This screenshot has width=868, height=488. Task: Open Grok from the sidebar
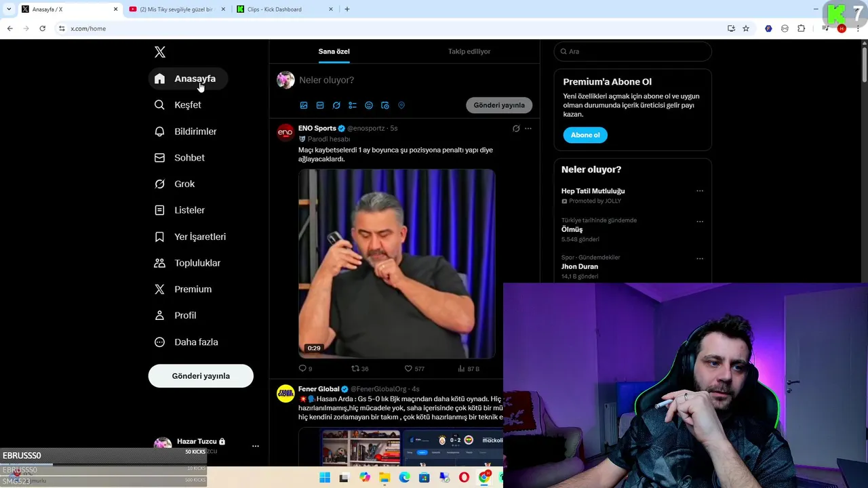tap(175, 184)
